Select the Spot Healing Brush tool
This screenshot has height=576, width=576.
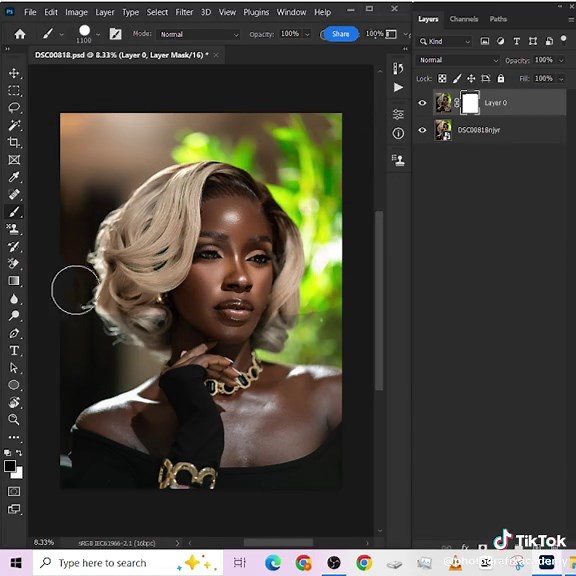[14, 194]
